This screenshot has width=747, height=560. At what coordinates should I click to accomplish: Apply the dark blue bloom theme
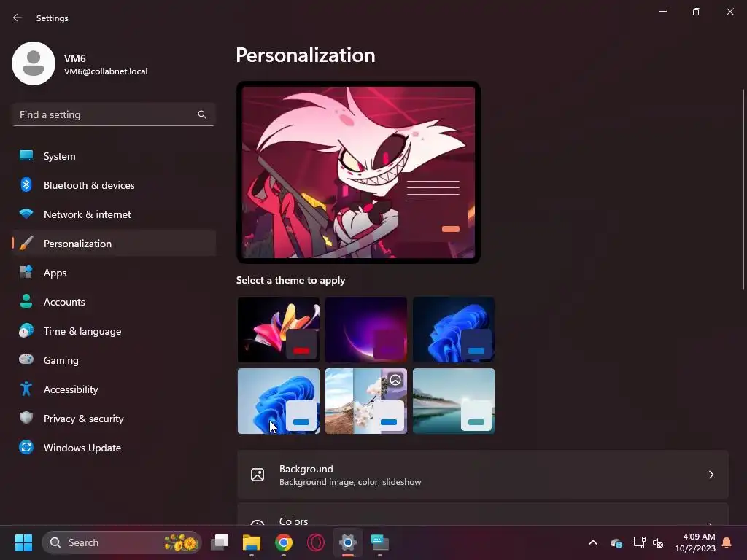[454, 330]
